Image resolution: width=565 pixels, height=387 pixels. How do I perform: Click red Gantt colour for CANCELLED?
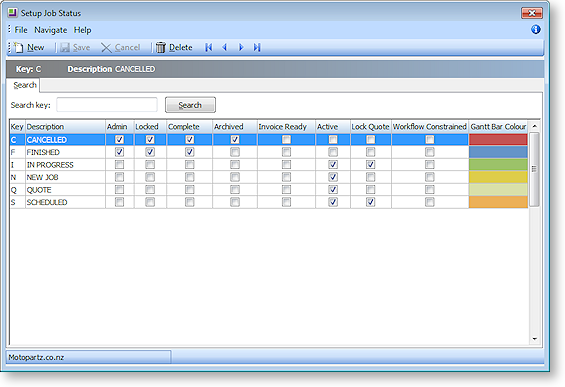(498, 139)
